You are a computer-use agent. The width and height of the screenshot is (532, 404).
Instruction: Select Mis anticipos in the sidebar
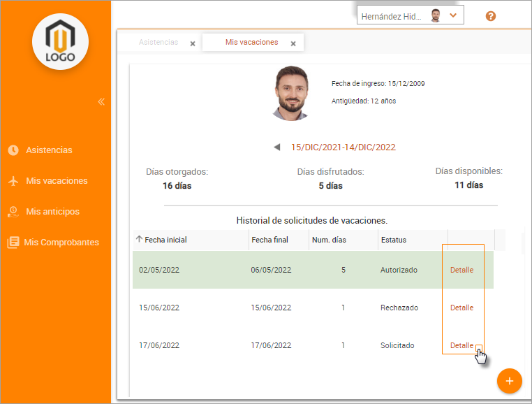(52, 212)
